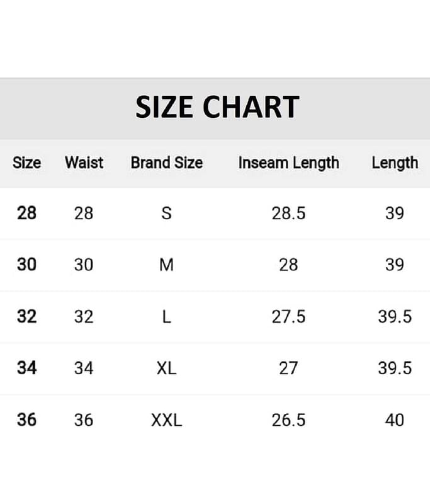Select brand size L cell
430x504 pixels.
coord(166,316)
